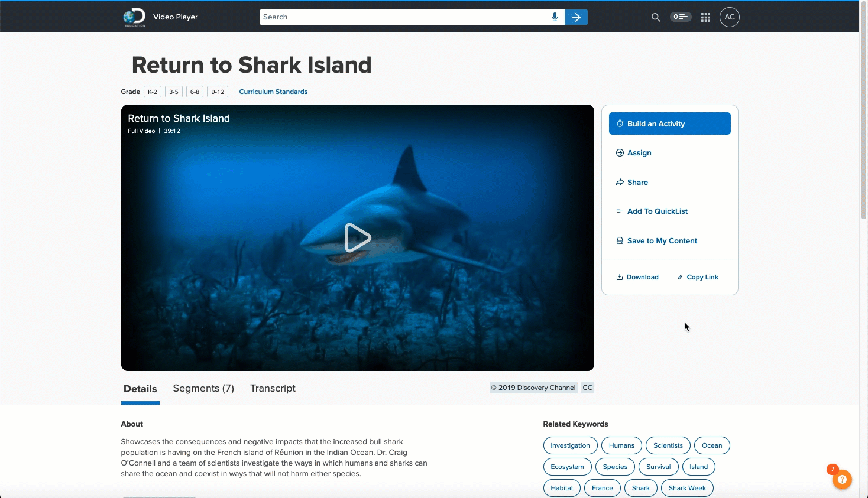Image resolution: width=868 pixels, height=498 pixels.
Task: Click the Video Player header label
Action: click(176, 17)
